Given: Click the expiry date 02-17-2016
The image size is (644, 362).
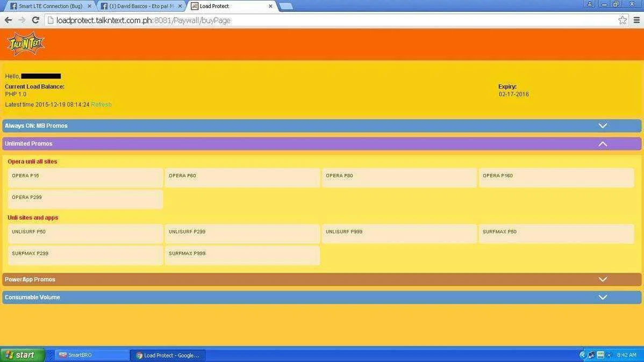Looking at the screenshot, I should 514,94.
